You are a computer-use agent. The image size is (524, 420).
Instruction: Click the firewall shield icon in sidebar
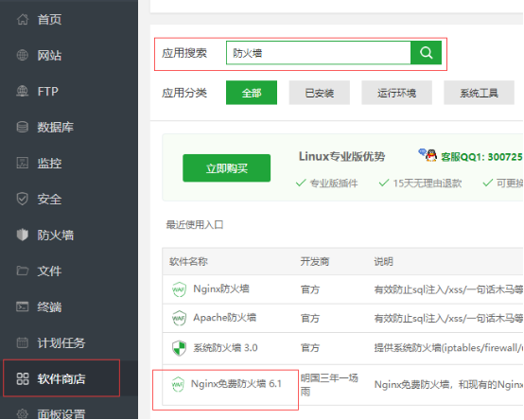tap(23, 235)
